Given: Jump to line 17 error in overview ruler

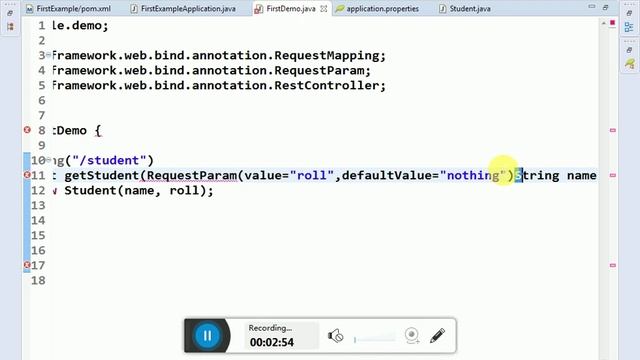Looking at the screenshot, I should (x=613, y=265).
